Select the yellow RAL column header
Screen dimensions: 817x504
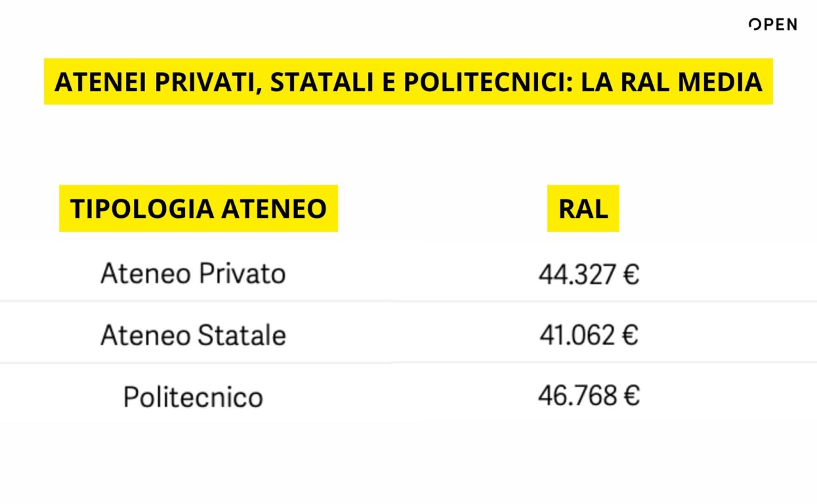583,208
